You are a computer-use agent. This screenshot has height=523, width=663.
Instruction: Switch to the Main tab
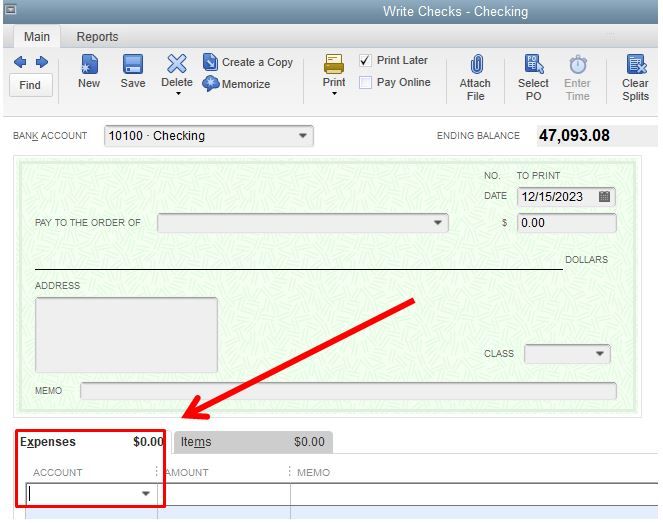point(37,36)
